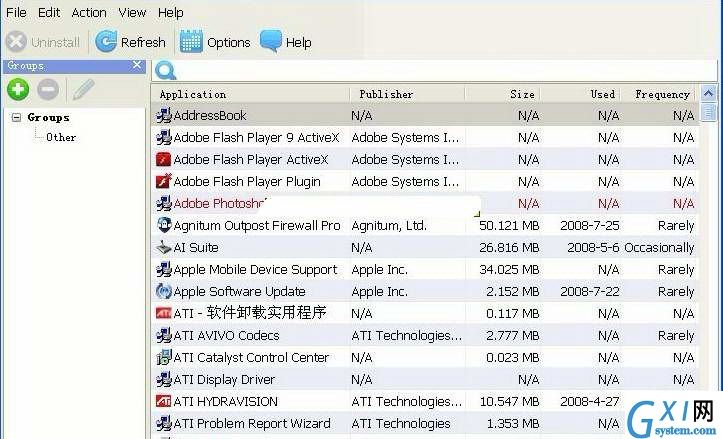
Task: Click the Help speech bubble icon
Action: (x=271, y=41)
